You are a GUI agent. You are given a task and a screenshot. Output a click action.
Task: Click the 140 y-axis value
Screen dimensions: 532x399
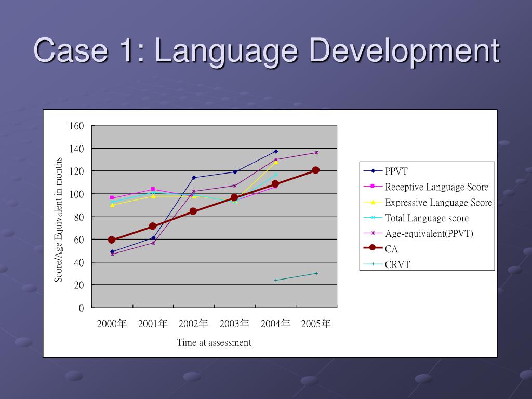tap(76, 149)
